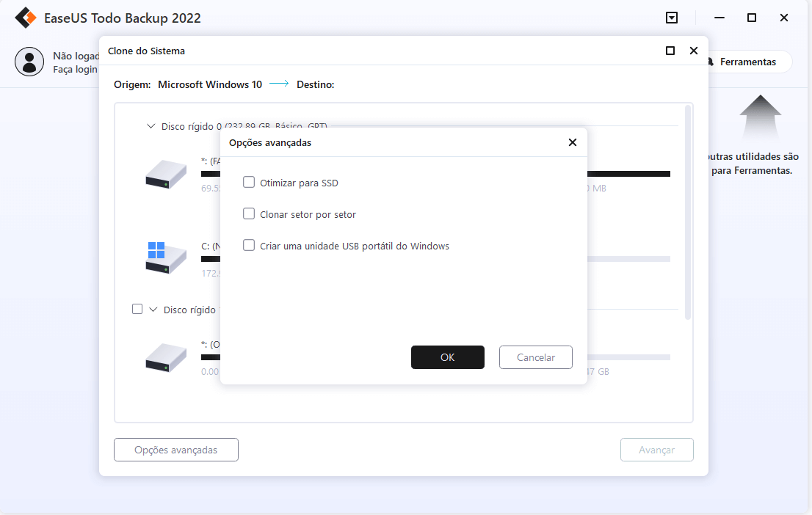Minimize the EaseUS Todo Backup main window
The width and height of the screenshot is (812, 515).
tap(719, 18)
